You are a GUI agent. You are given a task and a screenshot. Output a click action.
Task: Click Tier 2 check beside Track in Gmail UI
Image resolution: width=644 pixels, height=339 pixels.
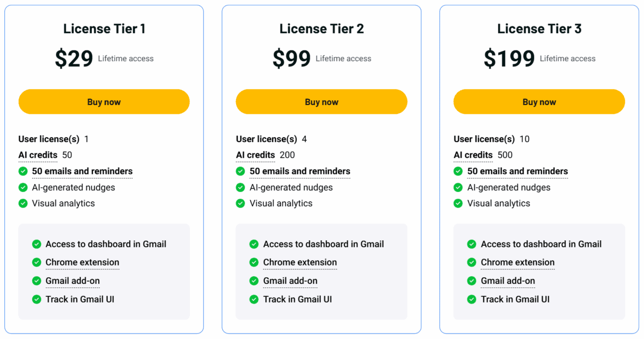click(254, 299)
